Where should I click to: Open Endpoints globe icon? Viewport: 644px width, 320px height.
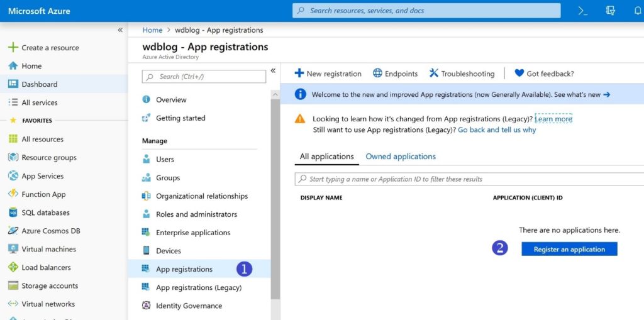coord(377,74)
